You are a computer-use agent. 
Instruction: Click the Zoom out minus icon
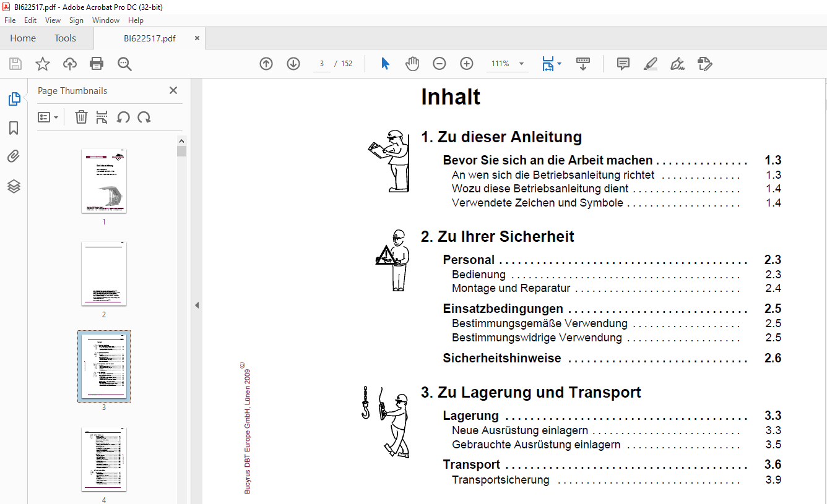(x=439, y=64)
